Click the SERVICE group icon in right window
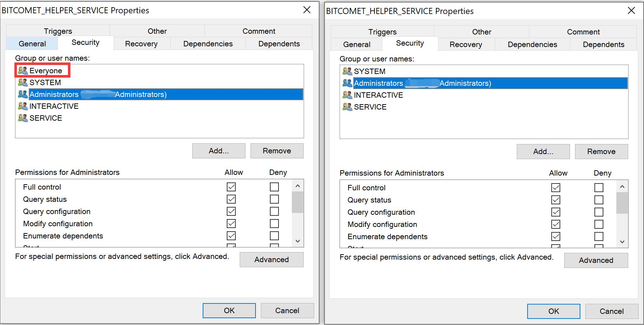 coord(348,107)
